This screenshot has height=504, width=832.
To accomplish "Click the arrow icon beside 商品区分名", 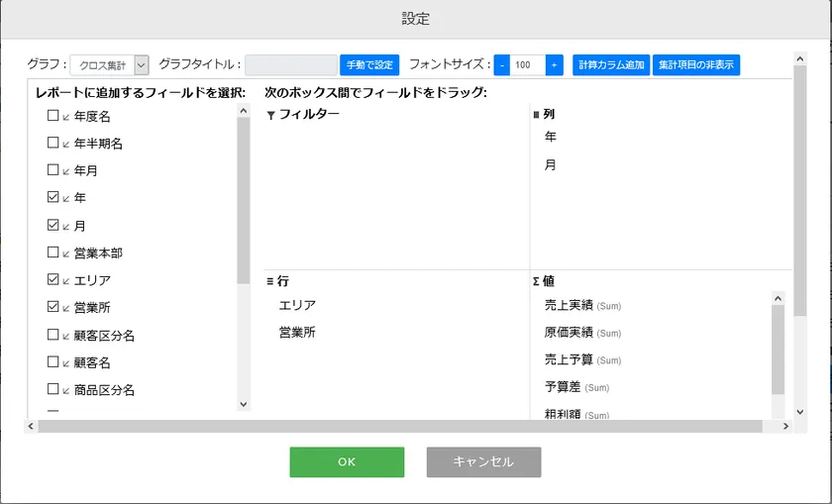I will click(66, 390).
